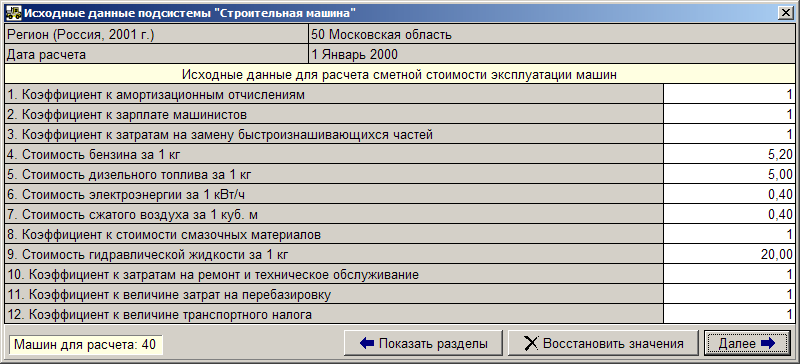Edit the electricity cost per kWh field
Viewport: 800px width, 364px height.
tap(729, 194)
